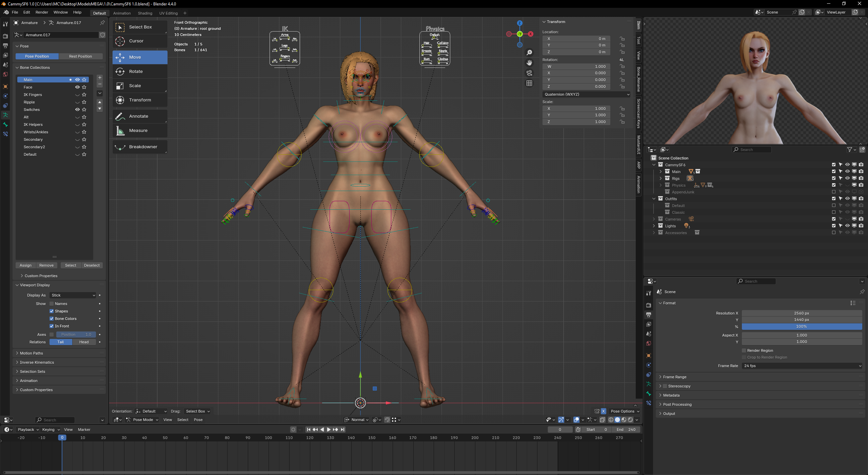This screenshot has width=868, height=475.
Task: Click the timeline End frame field
Action: point(626,430)
